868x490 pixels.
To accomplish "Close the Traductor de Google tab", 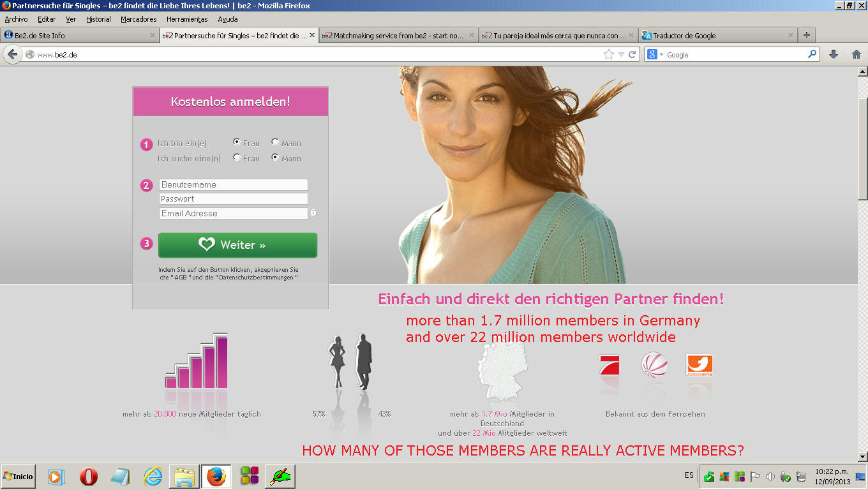I will click(x=791, y=36).
